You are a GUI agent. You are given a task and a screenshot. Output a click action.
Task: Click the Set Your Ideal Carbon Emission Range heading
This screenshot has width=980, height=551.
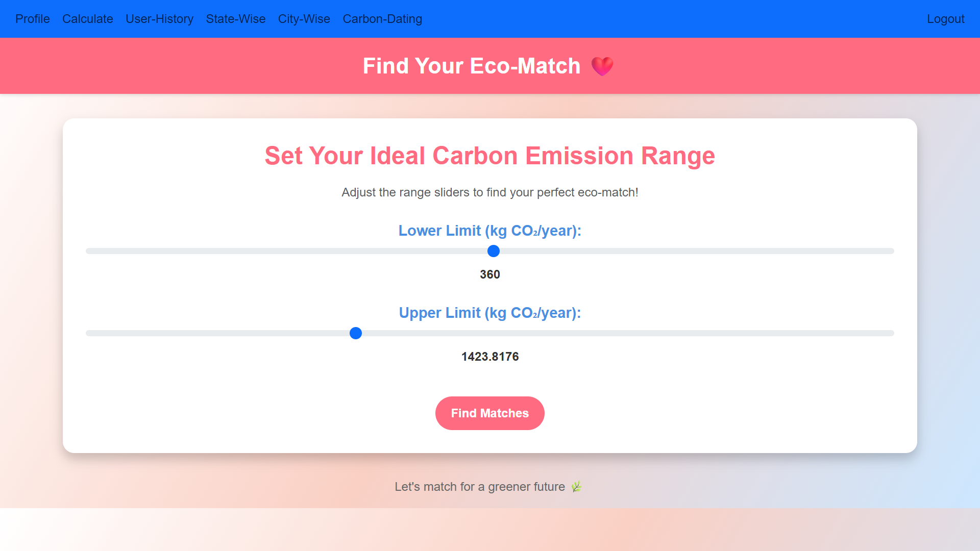tap(490, 156)
